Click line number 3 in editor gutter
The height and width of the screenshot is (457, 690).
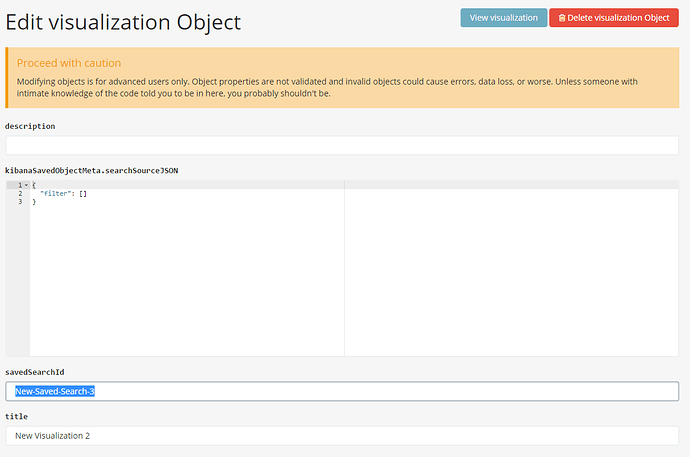tap(18, 201)
